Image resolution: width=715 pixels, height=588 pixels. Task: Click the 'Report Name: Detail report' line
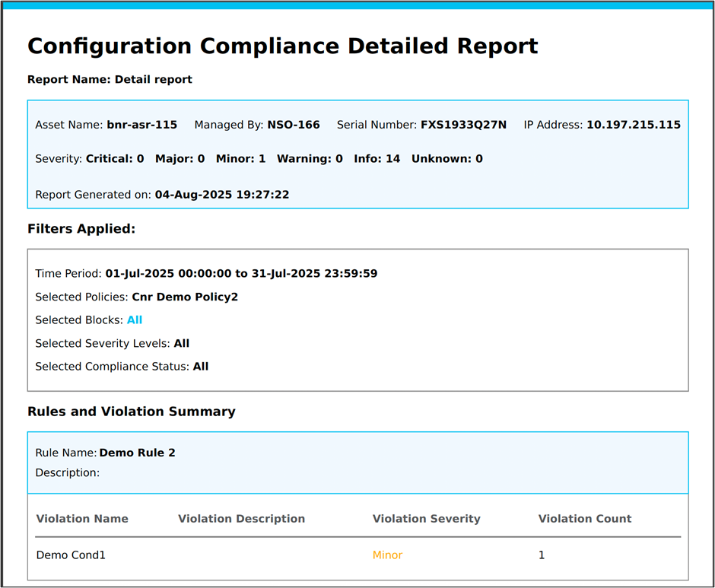tap(110, 80)
